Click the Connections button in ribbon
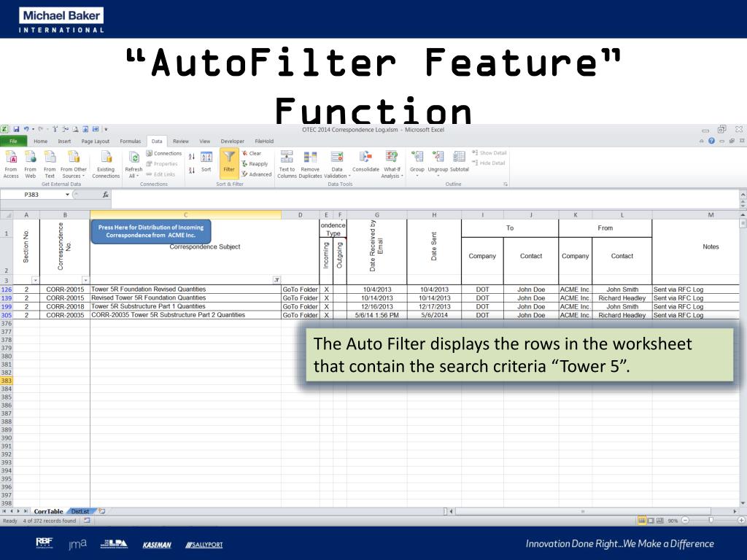Viewport: 747px width, 560px height. [164, 153]
